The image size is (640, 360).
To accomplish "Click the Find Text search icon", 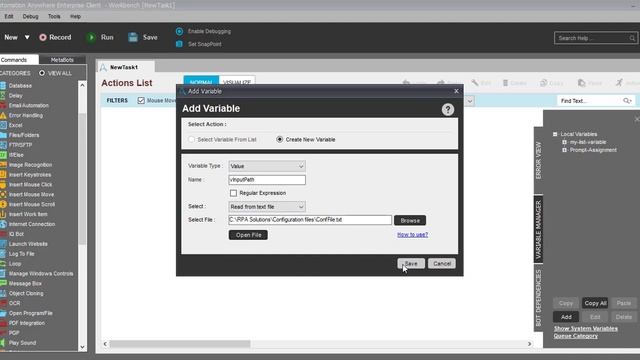I will click(x=627, y=100).
